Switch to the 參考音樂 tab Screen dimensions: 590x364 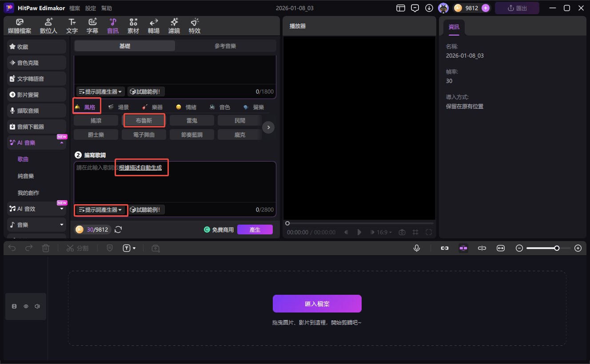[x=225, y=46]
